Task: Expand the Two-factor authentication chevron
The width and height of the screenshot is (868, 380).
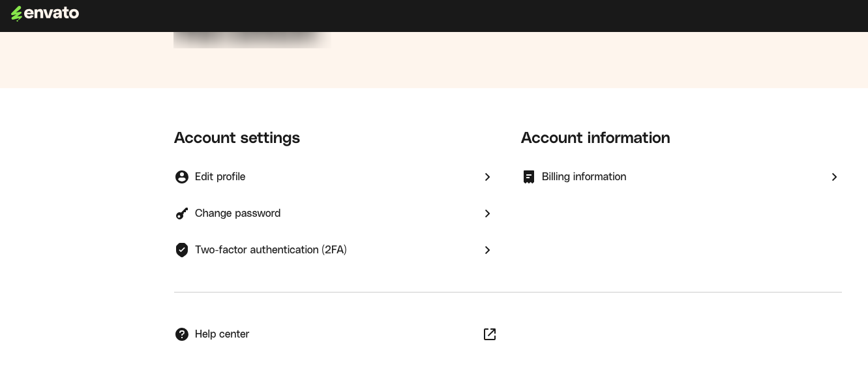Action: point(487,250)
